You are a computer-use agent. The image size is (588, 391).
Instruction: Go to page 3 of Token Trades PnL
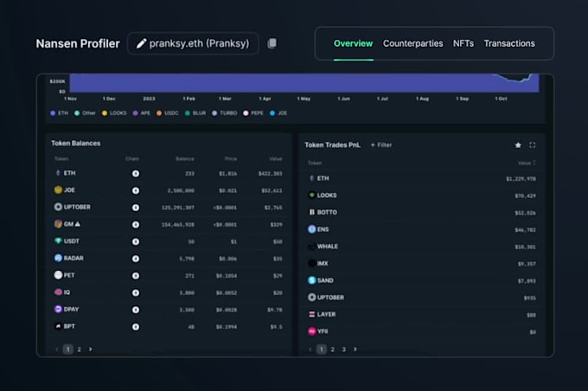pyautogui.click(x=344, y=349)
